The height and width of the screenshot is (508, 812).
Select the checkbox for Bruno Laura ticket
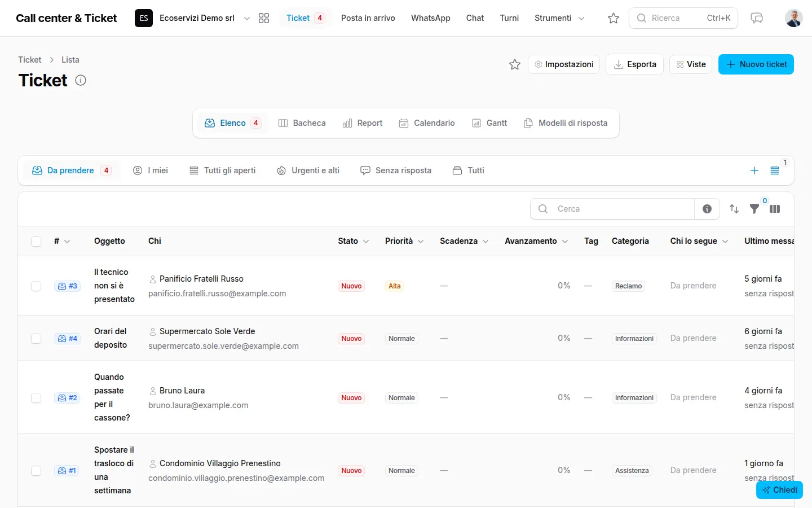pos(36,398)
